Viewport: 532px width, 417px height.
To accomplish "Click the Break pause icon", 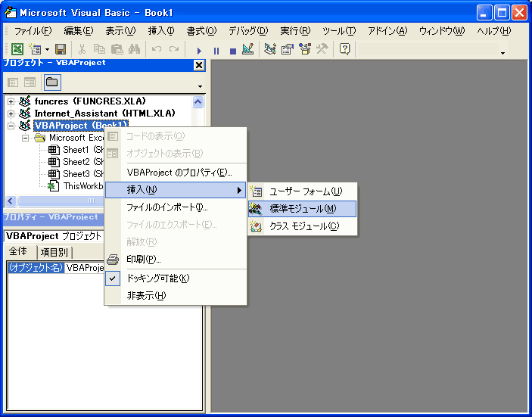I will (x=216, y=51).
